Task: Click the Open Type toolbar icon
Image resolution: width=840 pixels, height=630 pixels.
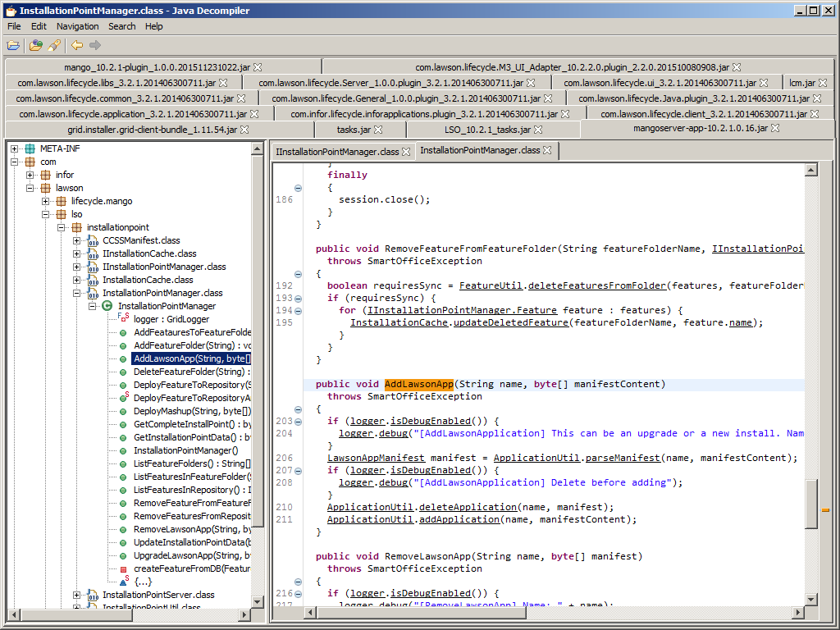Action: [36, 45]
